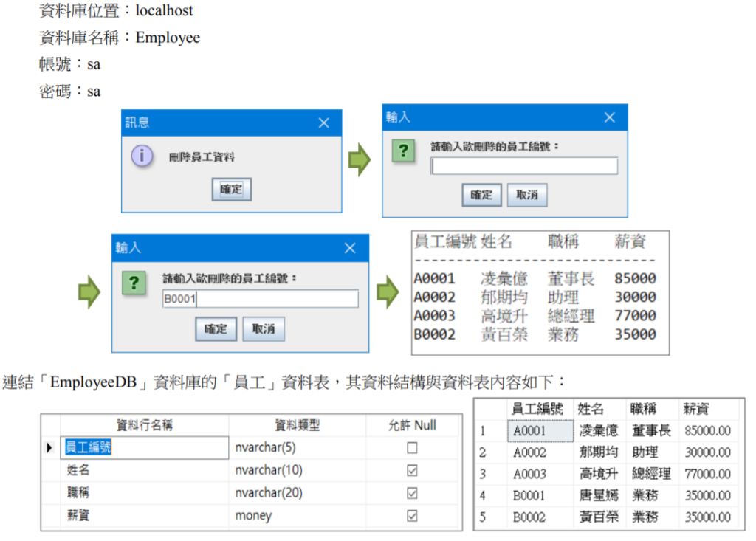756x541 pixels.
Task: Enable Allow Null for the 員工編號 column
Action: coord(412,447)
